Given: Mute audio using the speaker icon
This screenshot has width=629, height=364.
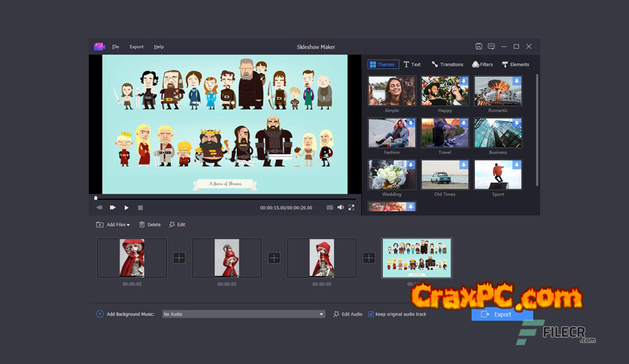Looking at the screenshot, I should (x=340, y=208).
